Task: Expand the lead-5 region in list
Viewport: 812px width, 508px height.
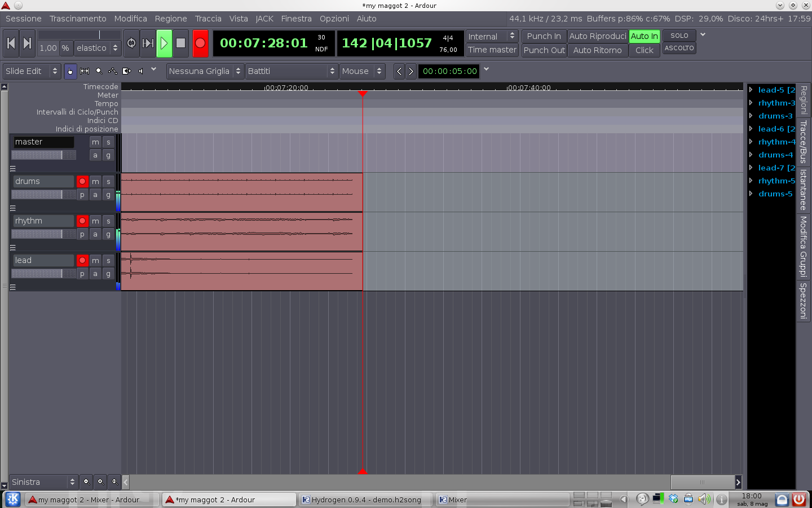Action: 751,90
